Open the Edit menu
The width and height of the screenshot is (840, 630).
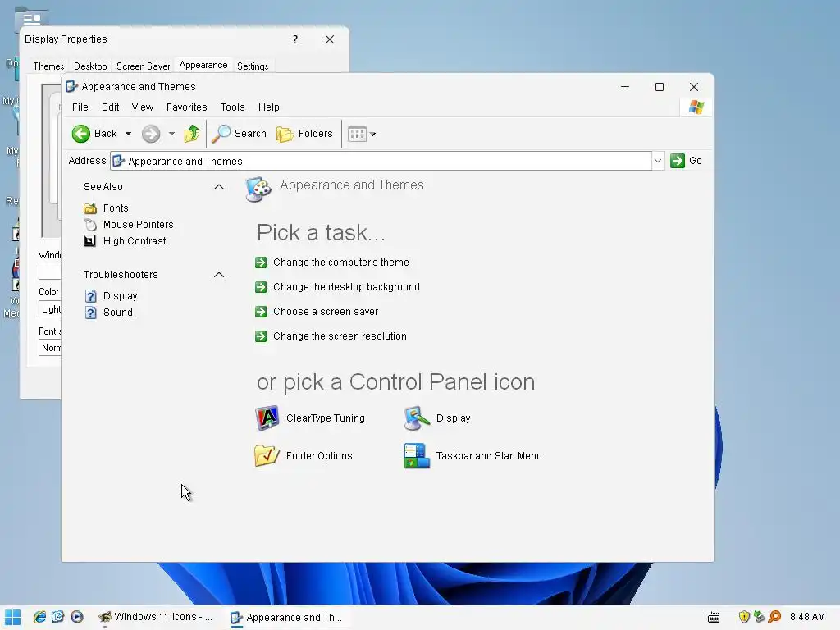coord(111,107)
